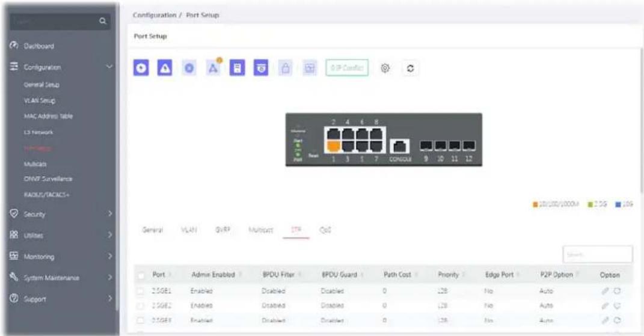This screenshot has width=644, height=336.
Task: Click SFP port 9 on switch diagram
Action: 426,146
